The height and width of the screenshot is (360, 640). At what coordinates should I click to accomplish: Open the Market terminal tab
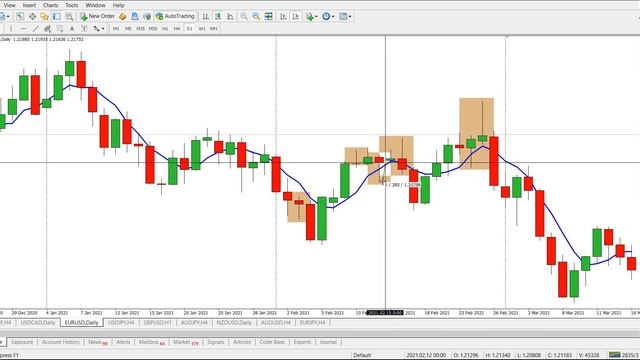(185, 342)
